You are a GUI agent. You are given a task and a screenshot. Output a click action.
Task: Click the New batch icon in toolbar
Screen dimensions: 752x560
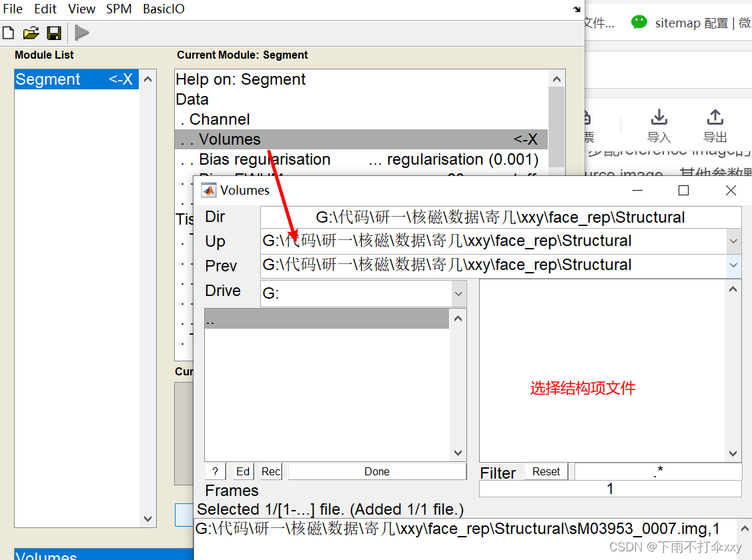(8, 33)
